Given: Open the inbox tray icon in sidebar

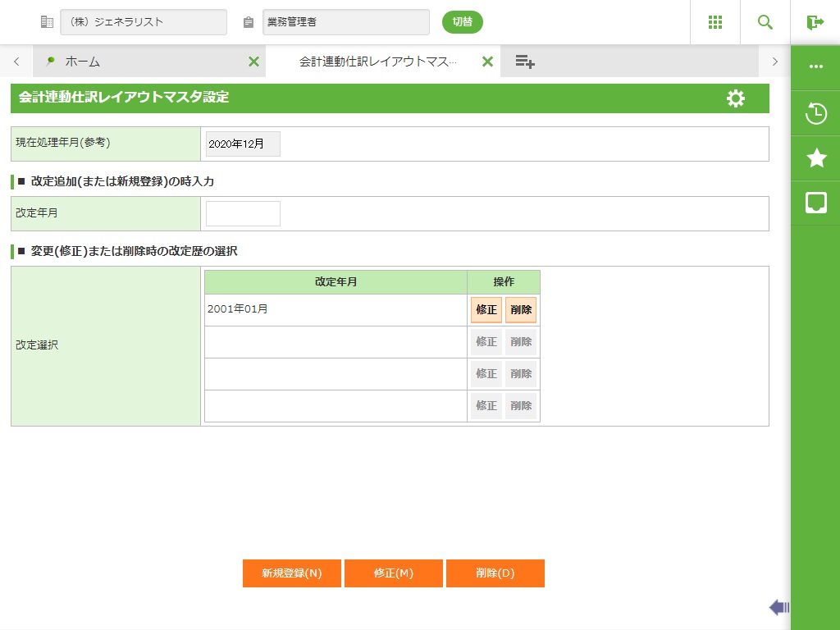Looking at the screenshot, I should [x=815, y=203].
